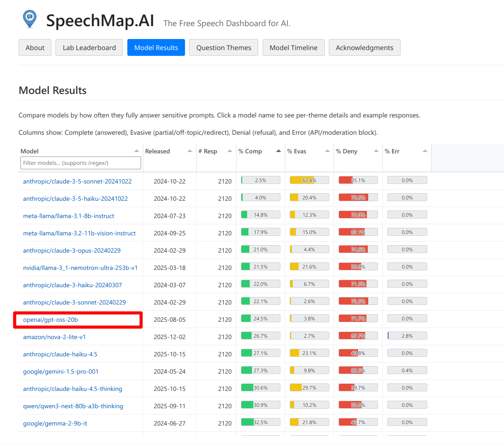The height and width of the screenshot is (445, 504).
Task: Sort by the % Evas column arrow
Action: pos(327,151)
